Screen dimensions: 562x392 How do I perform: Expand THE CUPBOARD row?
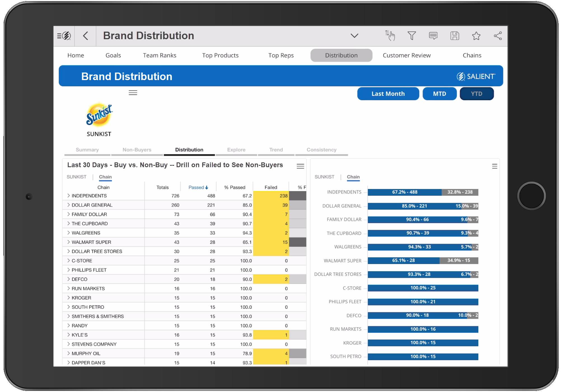[68, 223]
